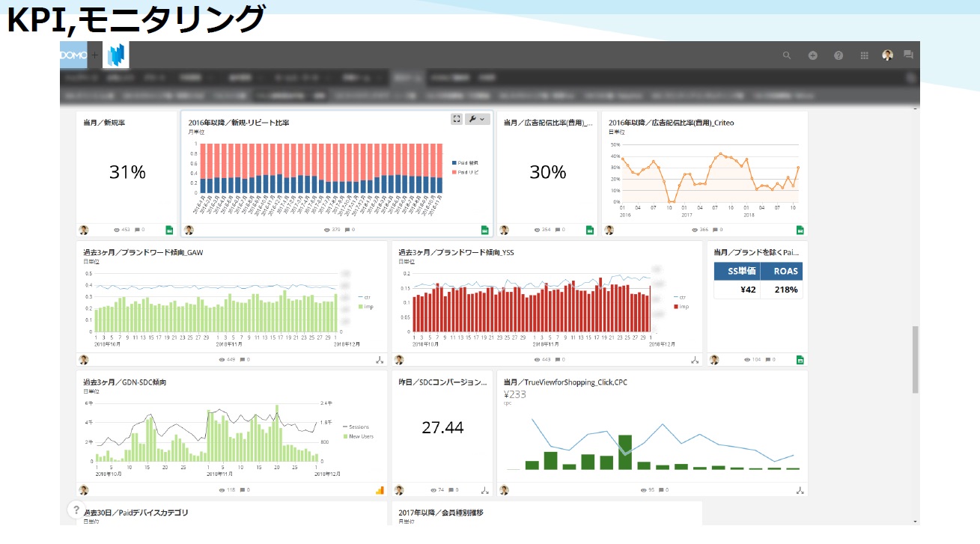Toggle ctr legend entry on GAW chart

click(x=365, y=297)
